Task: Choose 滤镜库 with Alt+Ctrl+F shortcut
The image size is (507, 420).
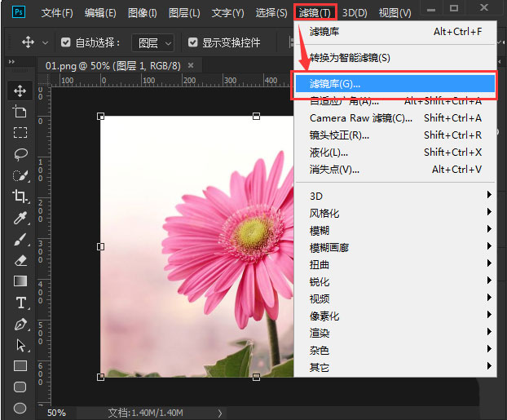Action: click(x=396, y=32)
